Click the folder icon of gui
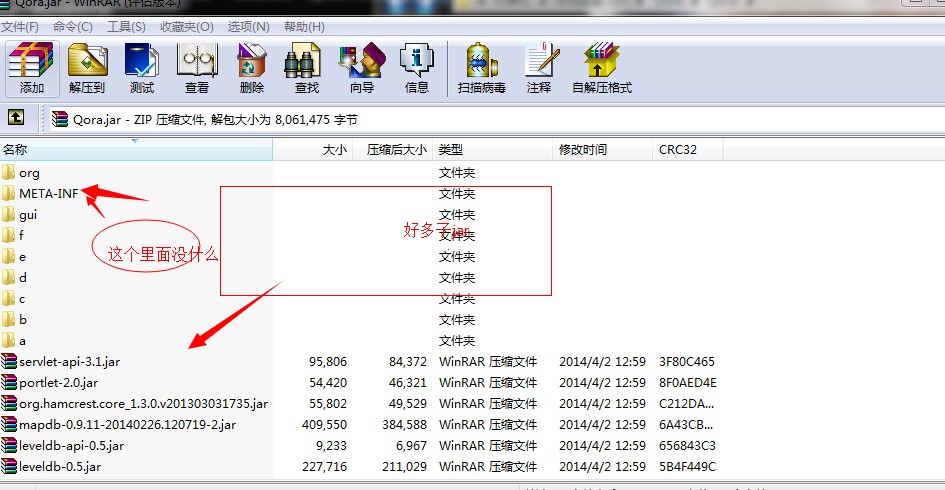945x490 pixels. (x=8, y=214)
